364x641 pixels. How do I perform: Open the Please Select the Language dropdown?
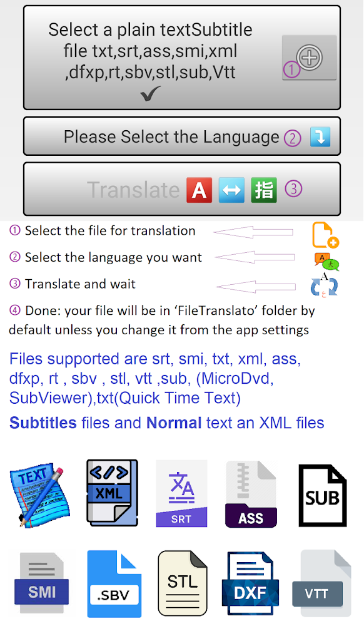point(182,136)
